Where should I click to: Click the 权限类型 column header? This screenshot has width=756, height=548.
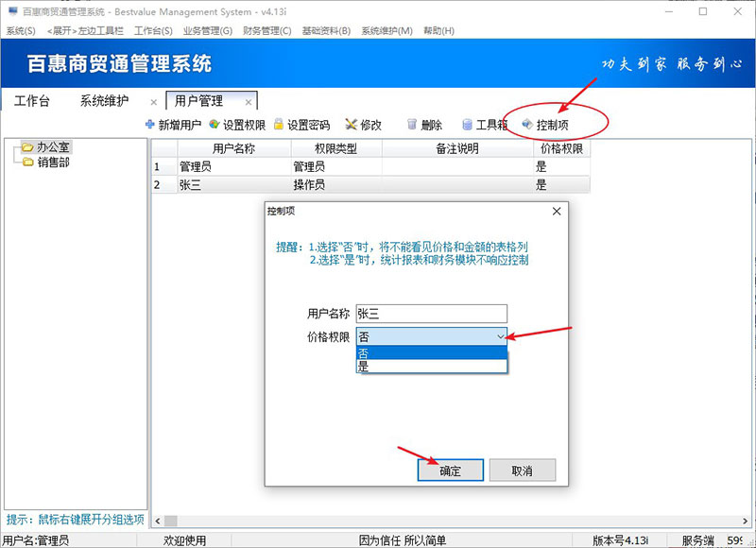click(x=336, y=148)
